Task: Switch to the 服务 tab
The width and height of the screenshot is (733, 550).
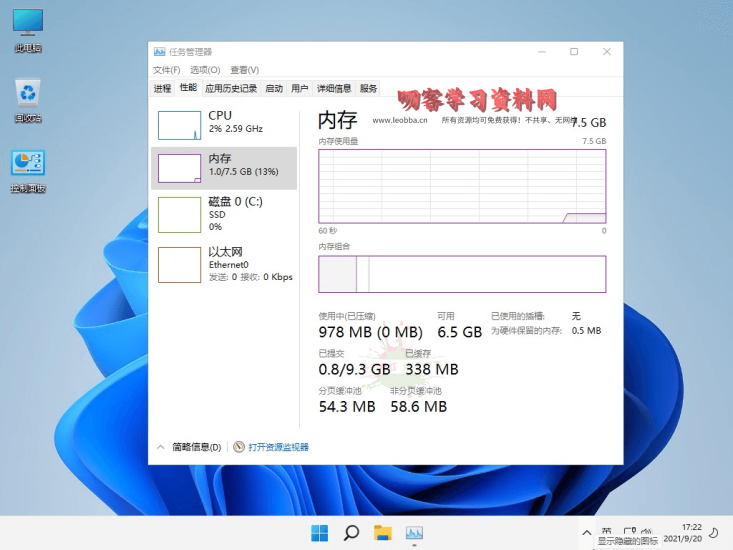Action: pos(368,88)
